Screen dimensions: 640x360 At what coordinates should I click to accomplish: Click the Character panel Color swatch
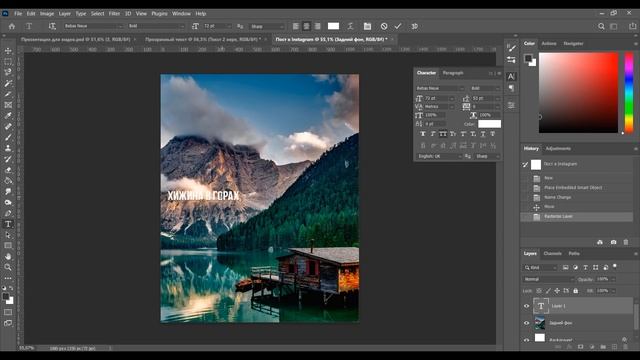click(489, 124)
